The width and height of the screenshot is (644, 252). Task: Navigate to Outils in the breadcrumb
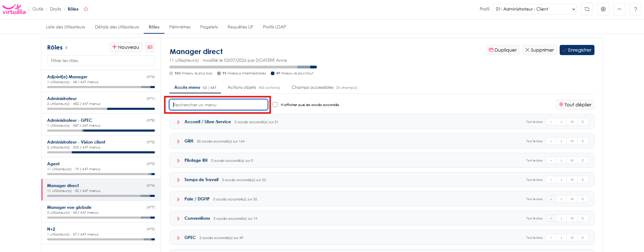(38, 9)
